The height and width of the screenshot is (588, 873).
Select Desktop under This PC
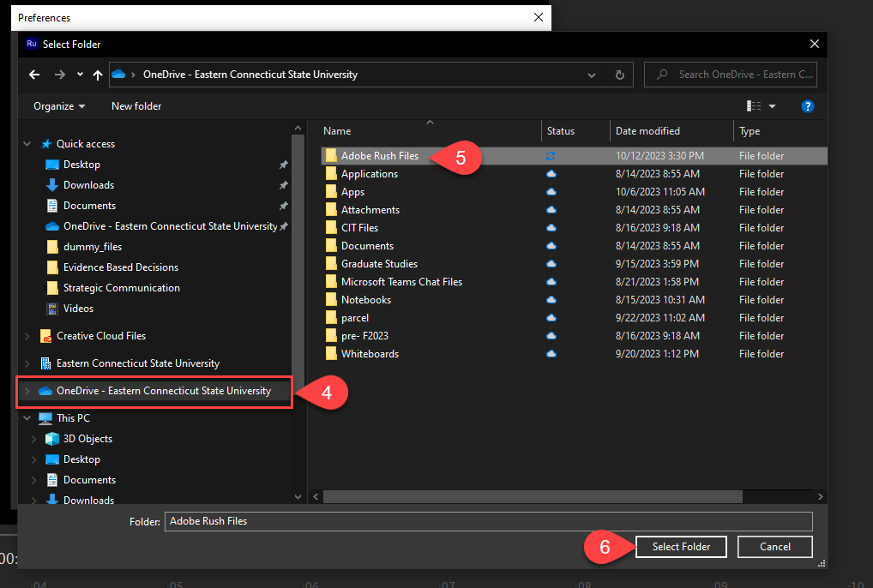(81, 459)
